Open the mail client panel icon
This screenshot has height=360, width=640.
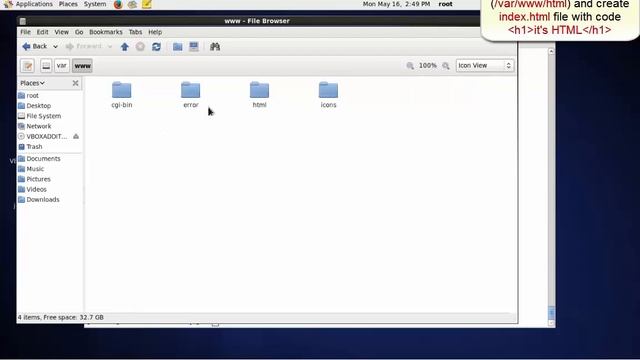(x=132, y=4)
